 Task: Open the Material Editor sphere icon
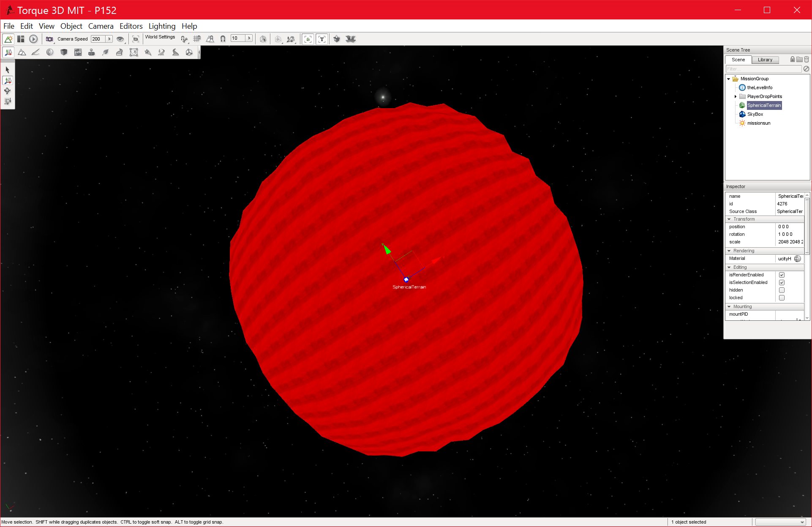click(50, 52)
